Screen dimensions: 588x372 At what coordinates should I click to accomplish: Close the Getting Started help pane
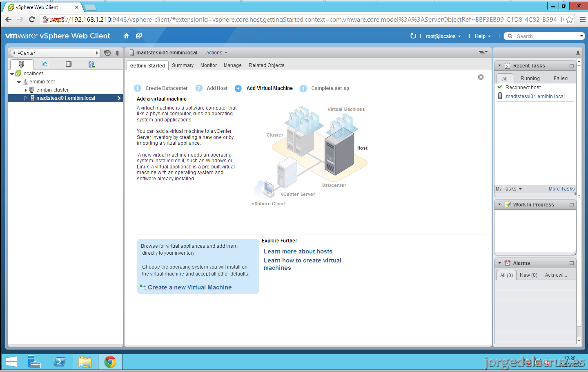(x=481, y=77)
